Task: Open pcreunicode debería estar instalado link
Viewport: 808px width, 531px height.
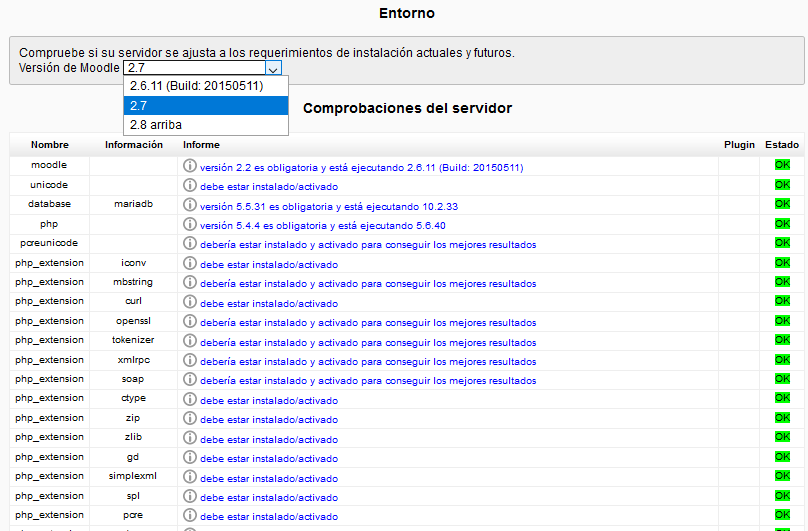Action: pos(368,245)
